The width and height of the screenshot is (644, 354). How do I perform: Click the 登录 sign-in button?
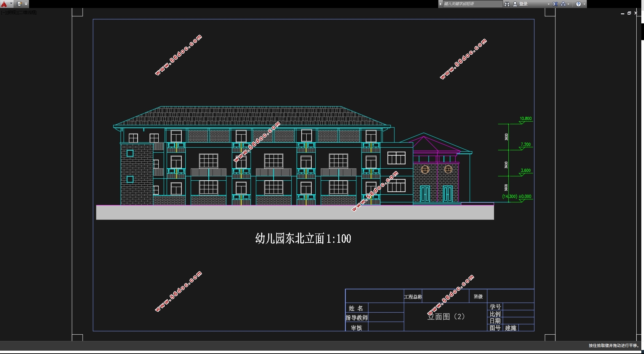point(523,4)
